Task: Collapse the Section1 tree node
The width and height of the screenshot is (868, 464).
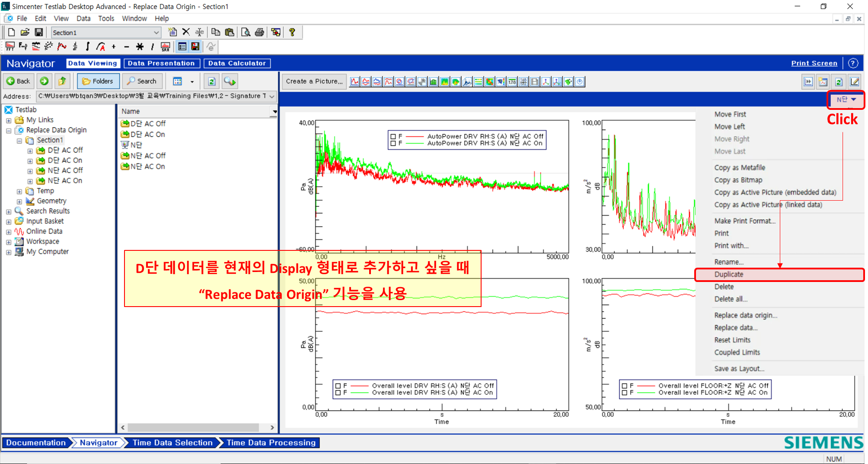Action: (x=19, y=141)
